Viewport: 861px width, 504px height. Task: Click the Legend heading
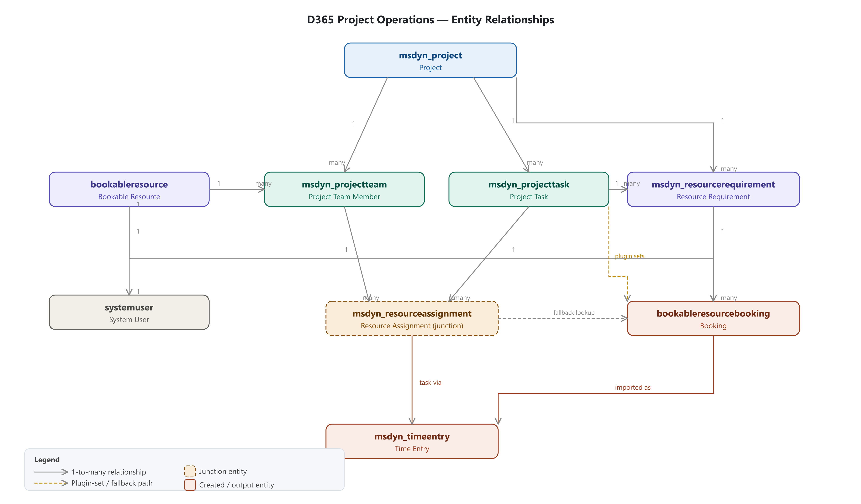[47, 460]
